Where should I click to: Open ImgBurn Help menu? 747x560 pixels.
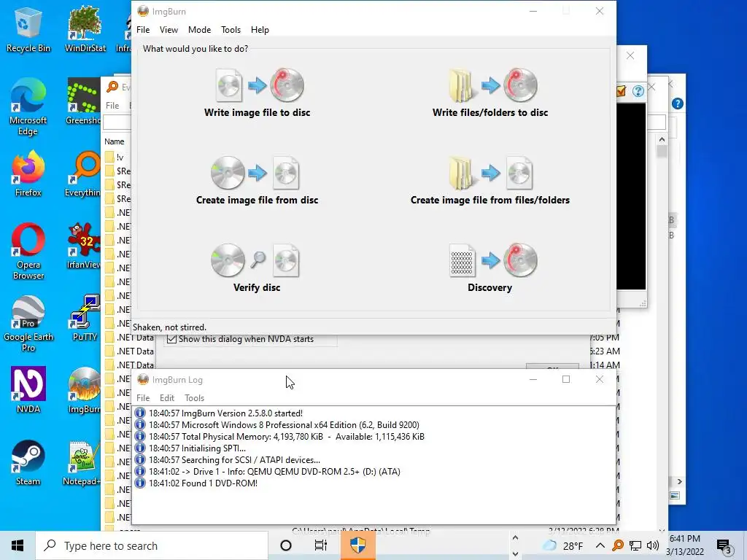coord(260,29)
